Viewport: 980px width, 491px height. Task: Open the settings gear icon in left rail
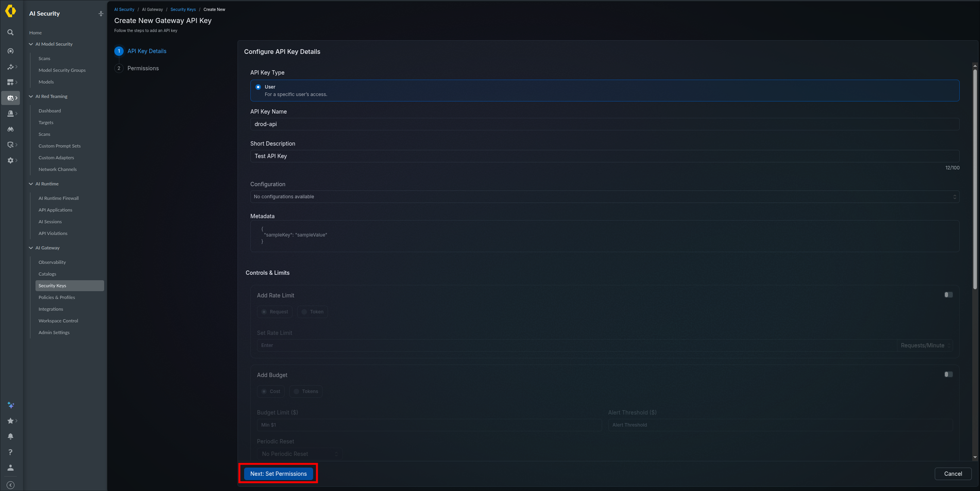[x=10, y=160]
